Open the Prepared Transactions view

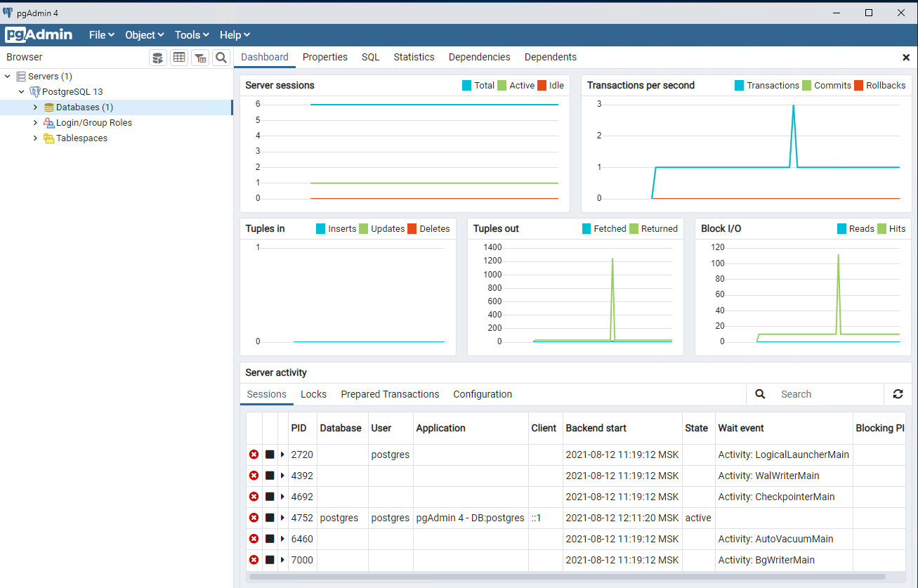click(390, 394)
